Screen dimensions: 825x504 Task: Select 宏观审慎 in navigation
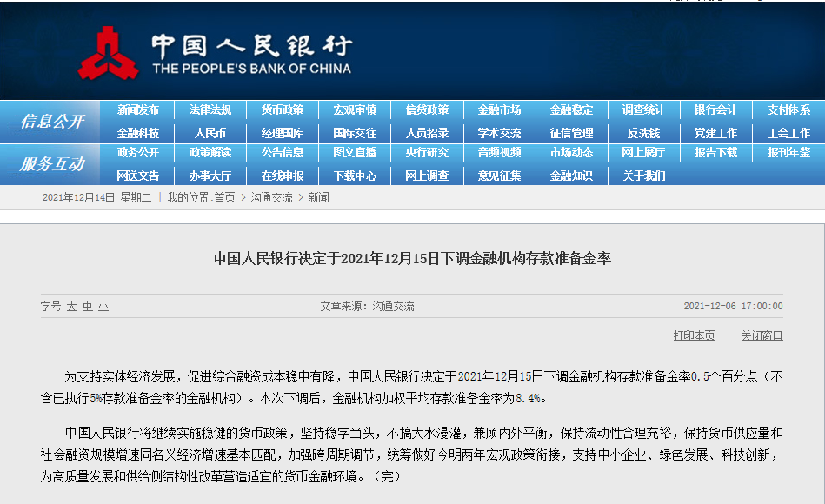355,110
